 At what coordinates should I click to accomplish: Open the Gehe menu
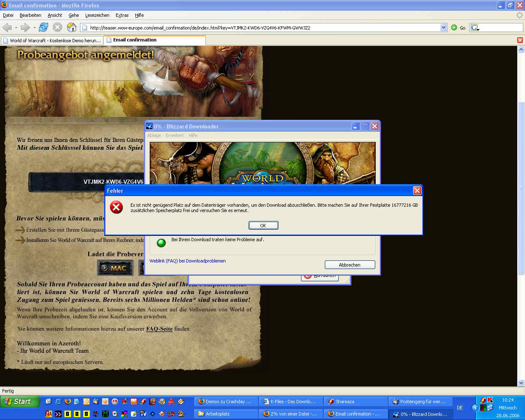pyautogui.click(x=74, y=15)
